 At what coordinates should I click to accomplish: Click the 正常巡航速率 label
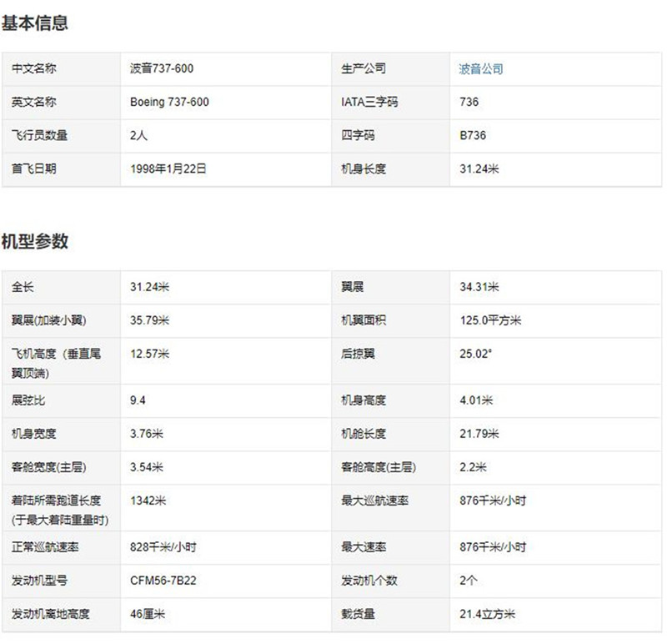[45, 547]
